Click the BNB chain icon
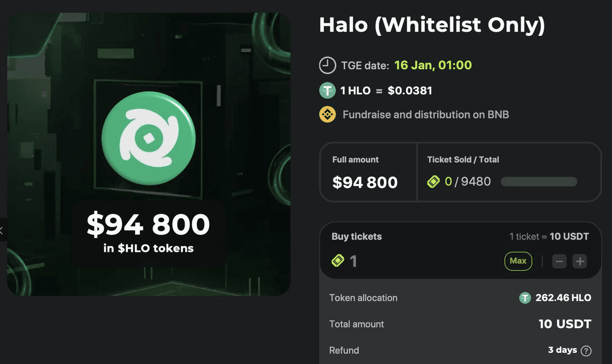The width and height of the screenshot is (612, 364). pyautogui.click(x=327, y=115)
